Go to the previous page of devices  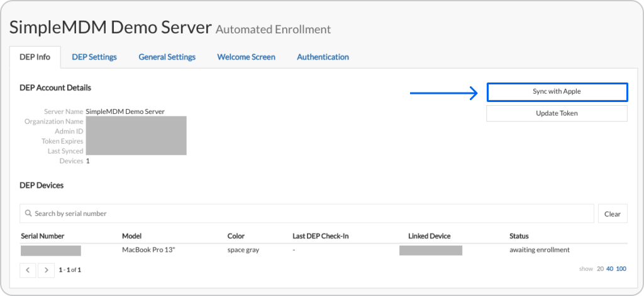[28, 270]
